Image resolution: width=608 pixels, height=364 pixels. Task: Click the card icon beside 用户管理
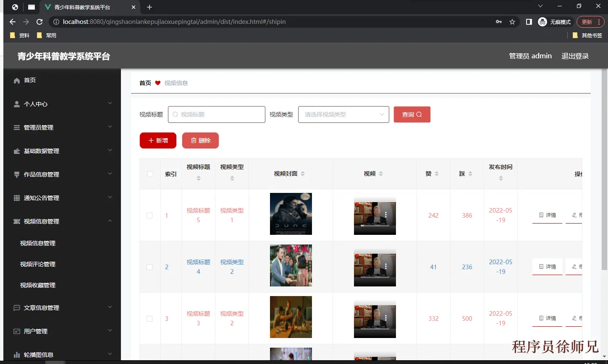[17, 331]
